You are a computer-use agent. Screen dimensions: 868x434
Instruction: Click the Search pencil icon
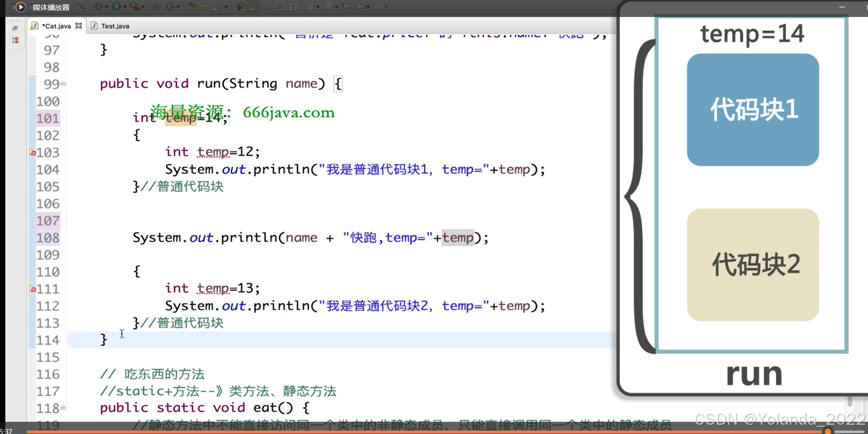tap(217, 7)
